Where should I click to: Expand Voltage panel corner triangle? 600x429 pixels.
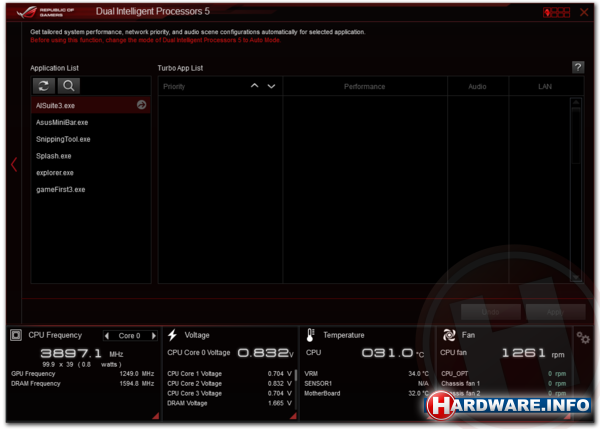click(293, 416)
